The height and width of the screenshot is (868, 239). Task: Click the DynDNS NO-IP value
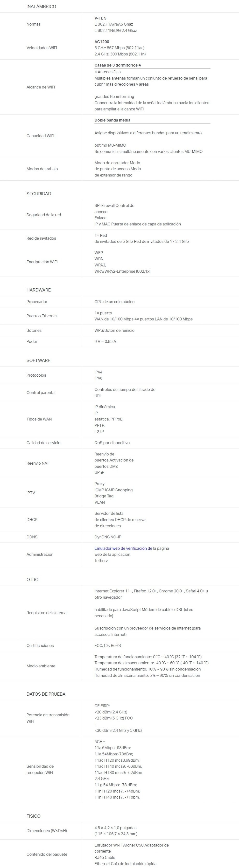108,537
